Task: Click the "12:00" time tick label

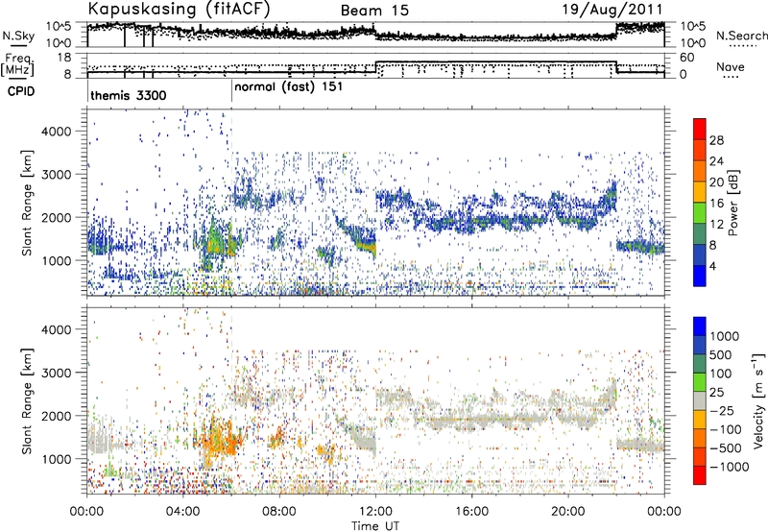Action: click(x=375, y=512)
